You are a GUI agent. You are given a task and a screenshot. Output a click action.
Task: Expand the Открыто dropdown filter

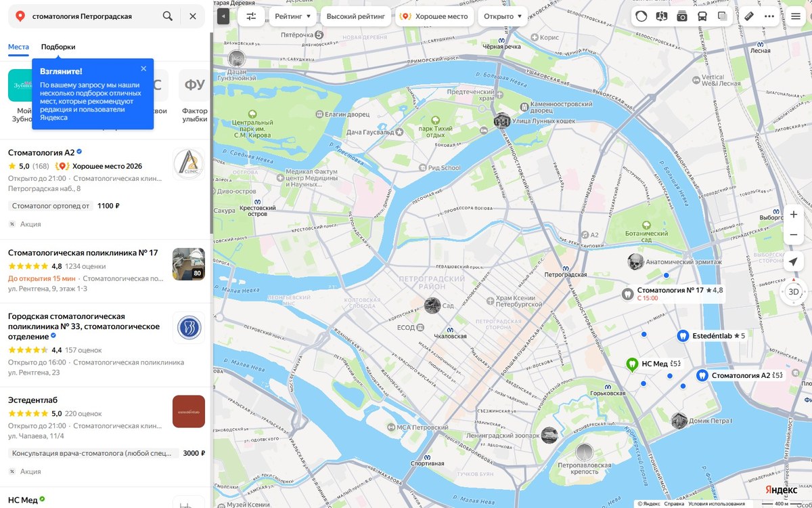[x=503, y=16]
